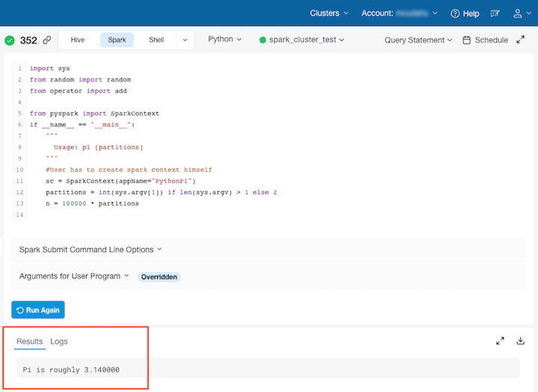
Task: Click code line 'from operator import add'
Action: (x=78, y=91)
